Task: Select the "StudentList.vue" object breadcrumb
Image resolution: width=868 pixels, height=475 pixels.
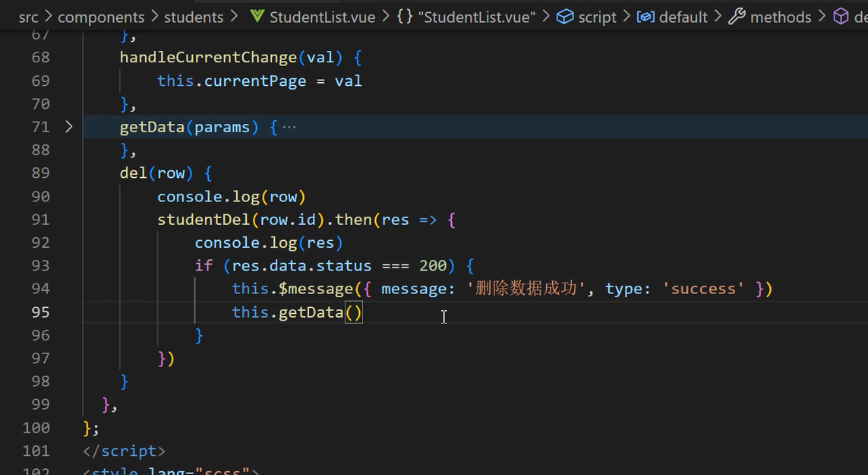Action: 477,17
